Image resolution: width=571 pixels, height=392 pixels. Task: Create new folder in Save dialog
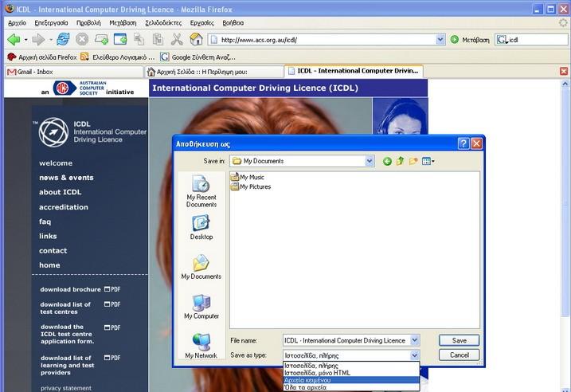click(x=413, y=161)
